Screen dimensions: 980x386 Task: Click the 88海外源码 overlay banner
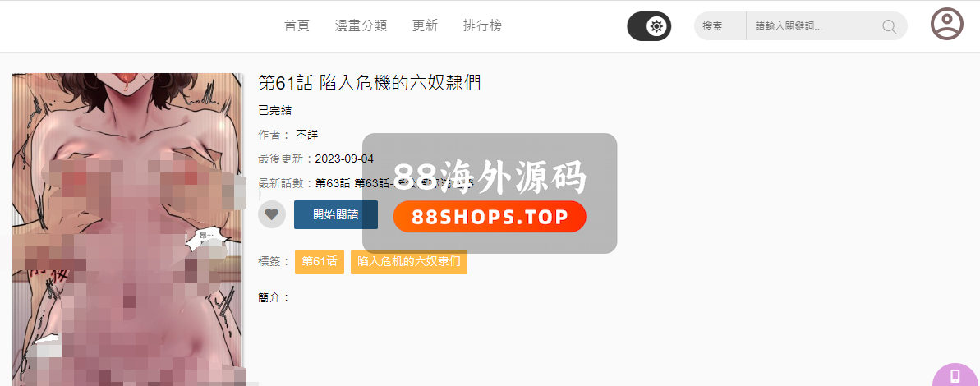click(490, 193)
